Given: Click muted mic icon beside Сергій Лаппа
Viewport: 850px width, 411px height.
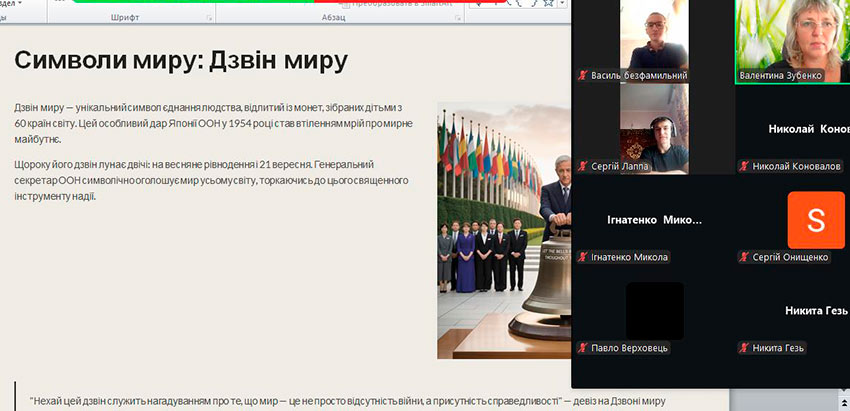Looking at the screenshot, I should 582,166.
